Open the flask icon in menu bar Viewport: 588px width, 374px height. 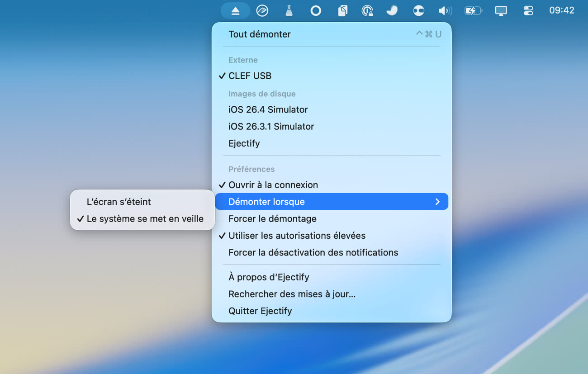pyautogui.click(x=289, y=10)
